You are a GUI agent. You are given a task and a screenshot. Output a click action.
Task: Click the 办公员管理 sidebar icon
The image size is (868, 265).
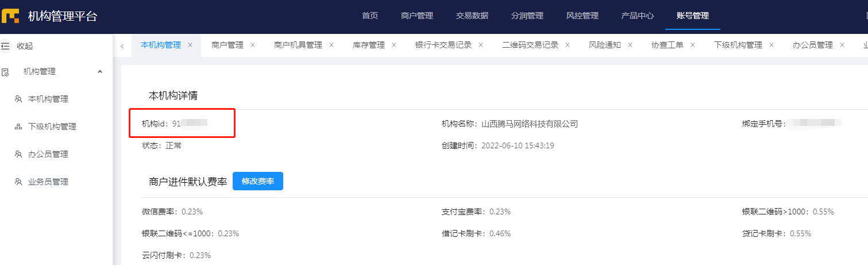coord(18,155)
